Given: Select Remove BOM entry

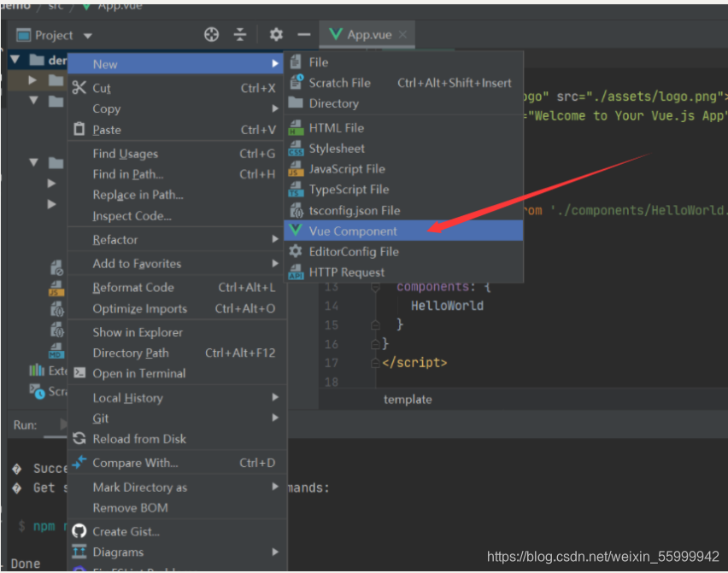Looking at the screenshot, I should (175, 507).
